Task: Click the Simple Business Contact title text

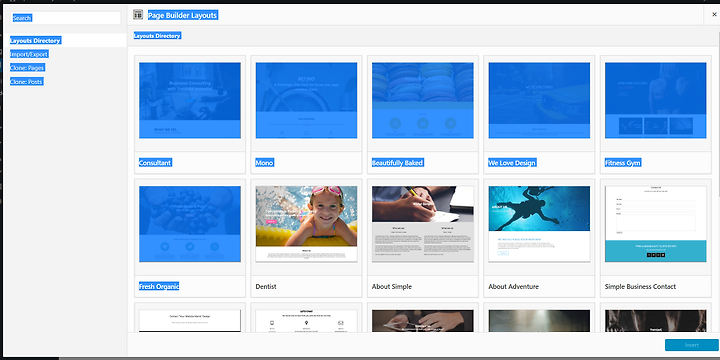Action: (640, 287)
